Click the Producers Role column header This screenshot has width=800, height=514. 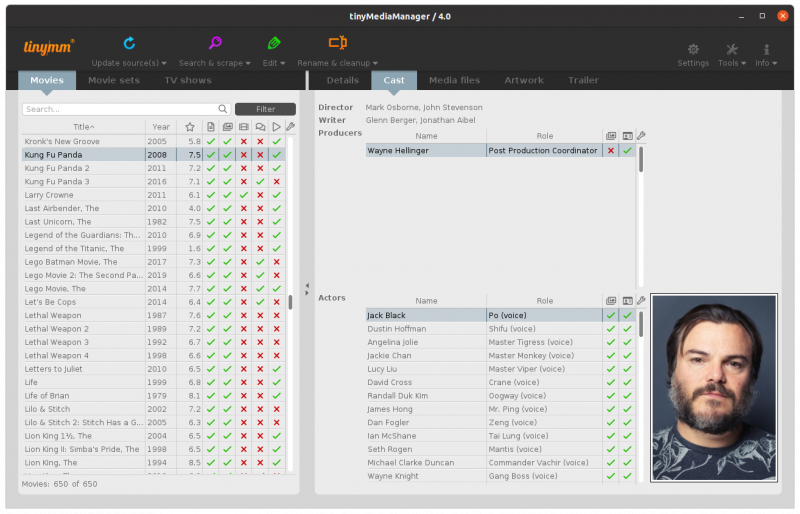[x=544, y=136]
